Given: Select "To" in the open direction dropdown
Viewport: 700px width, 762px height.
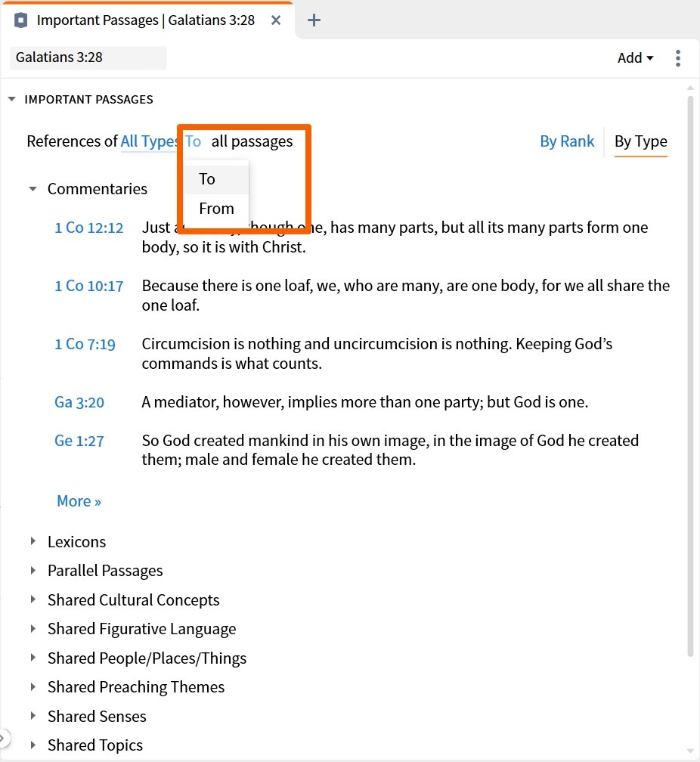Looking at the screenshot, I should tap(207, 179).
